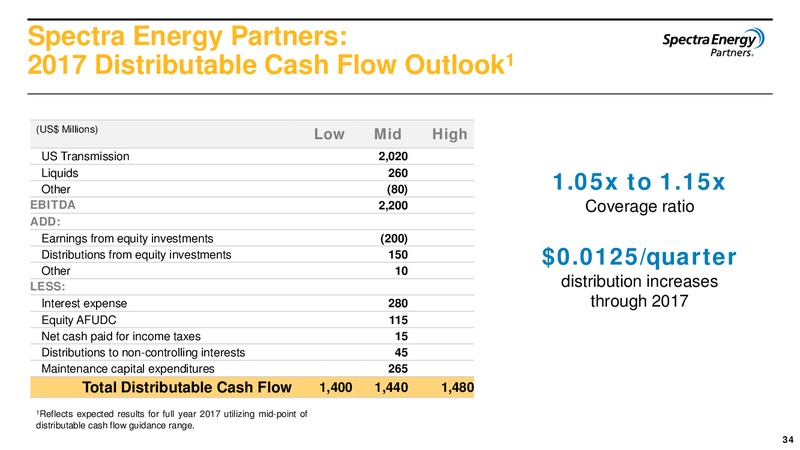This screenshot has height=450, width=800.
Task: Click the '(US$ Millions)' table label
Action: 67,129
